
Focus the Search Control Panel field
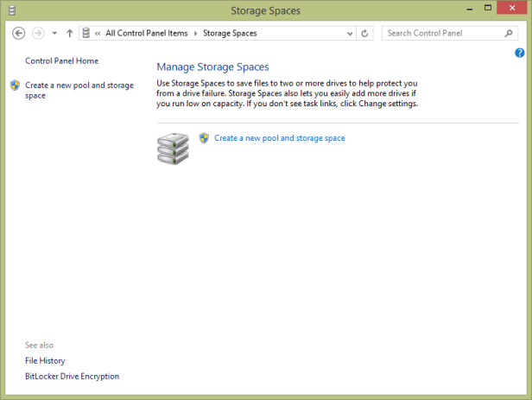(442, 34)
